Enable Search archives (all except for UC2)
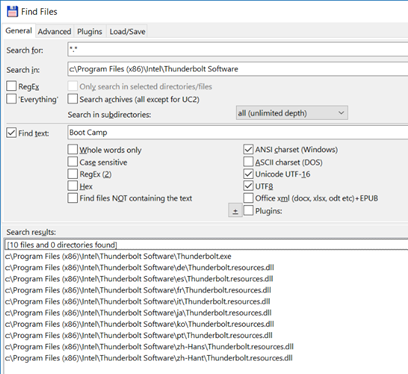Viewport: 408px width, 374px height. coord(73,99)
